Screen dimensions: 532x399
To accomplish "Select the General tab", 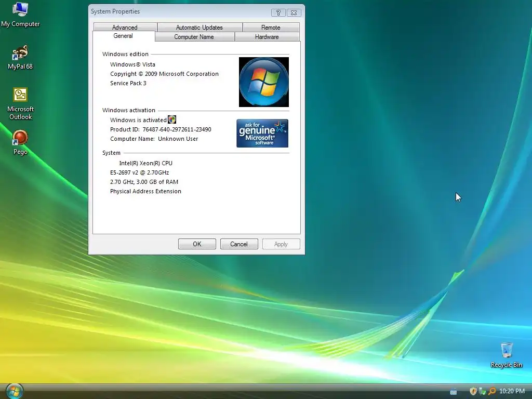I will click(x=123, y=36).
